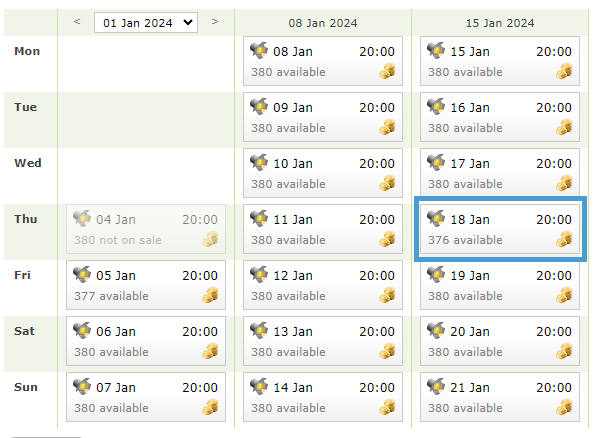Screen dimensions: 598x438
Task: Click the coins price icon for 18 Jan
Action: [x=564, y=239]
